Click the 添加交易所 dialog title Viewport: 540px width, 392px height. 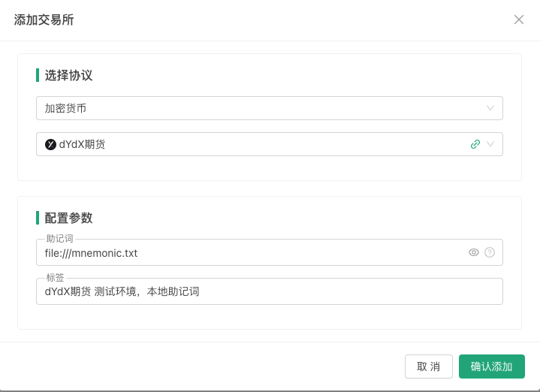[44, 20]
